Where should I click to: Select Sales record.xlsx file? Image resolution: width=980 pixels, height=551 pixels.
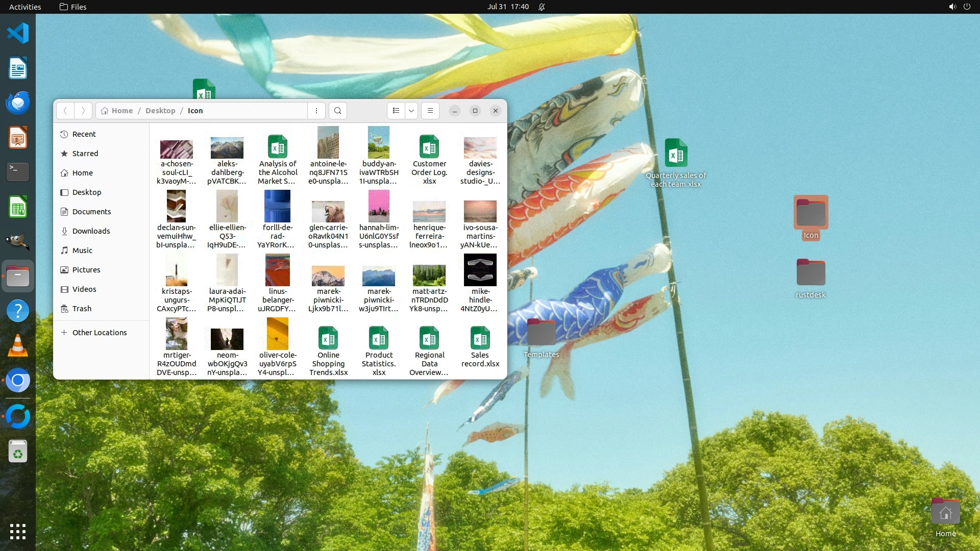coord(480,339)
